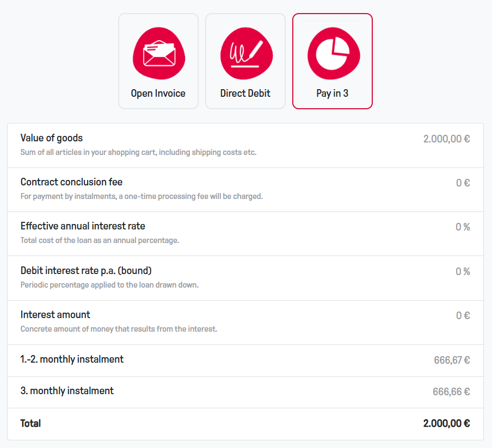Select the Pay in 3 label
The height and width of the screenshot is (448, 492).
click(x=333, y=94)
